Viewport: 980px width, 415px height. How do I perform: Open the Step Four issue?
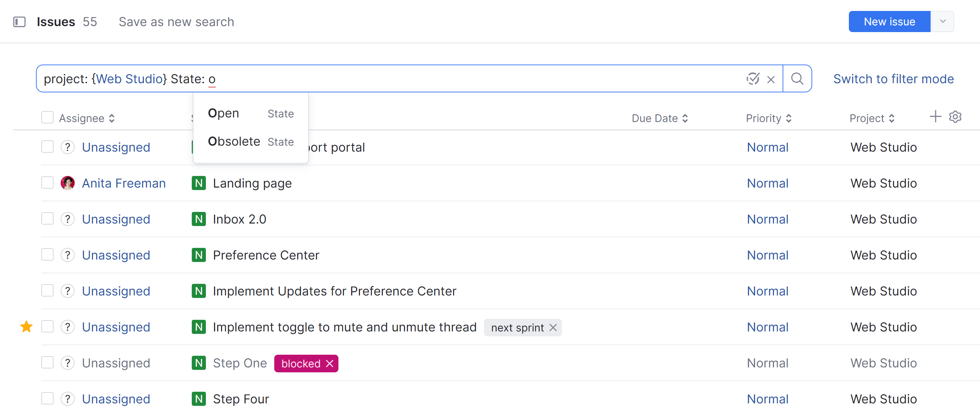click(240, 399)
